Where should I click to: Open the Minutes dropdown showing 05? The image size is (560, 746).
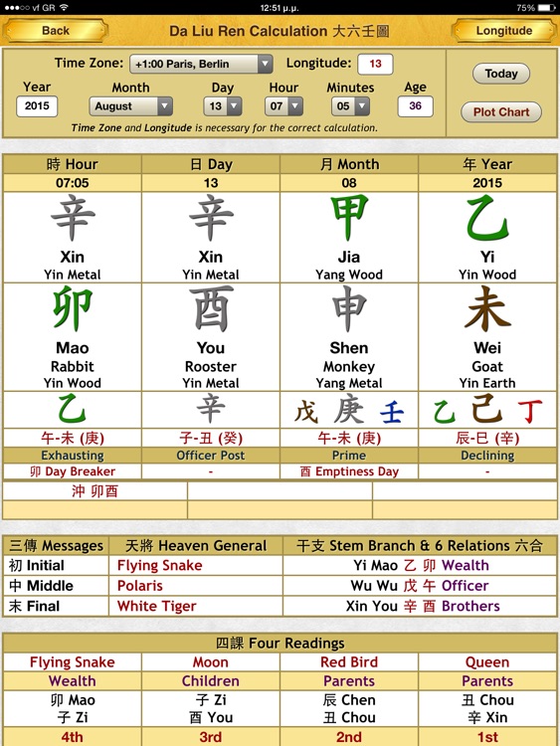point(350,106)
